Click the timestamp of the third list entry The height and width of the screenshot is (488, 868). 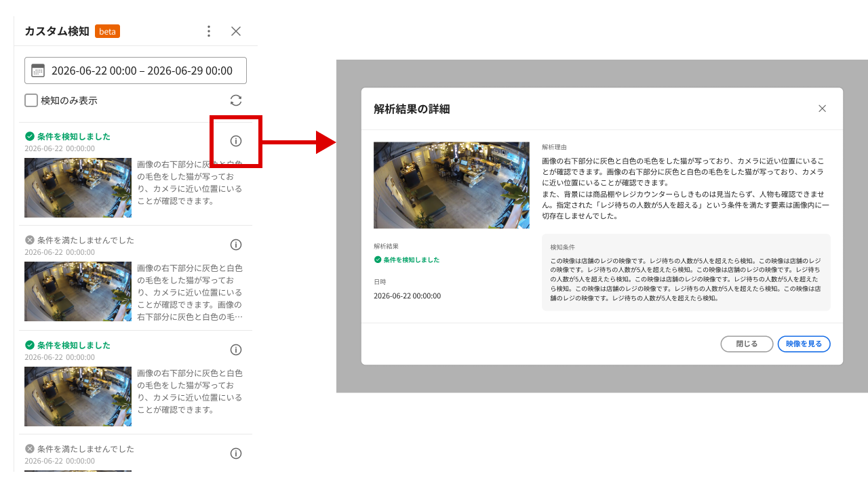point(60,357)
